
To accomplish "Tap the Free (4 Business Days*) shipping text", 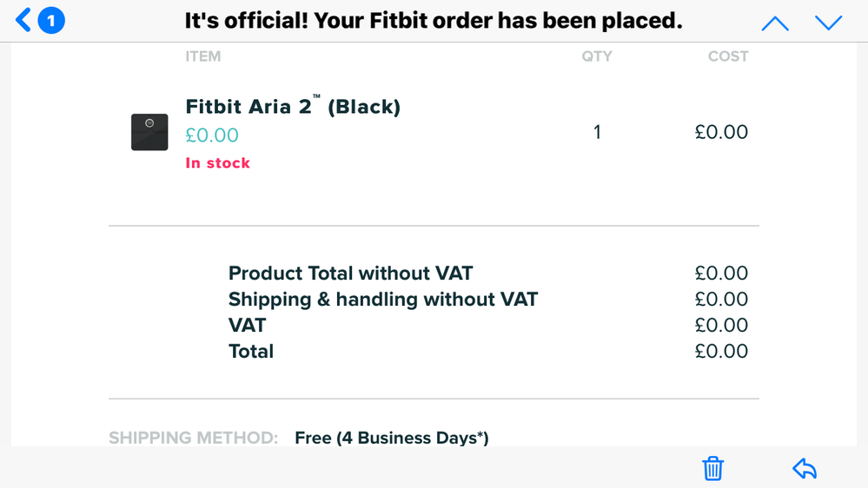I will click(391, 438).
